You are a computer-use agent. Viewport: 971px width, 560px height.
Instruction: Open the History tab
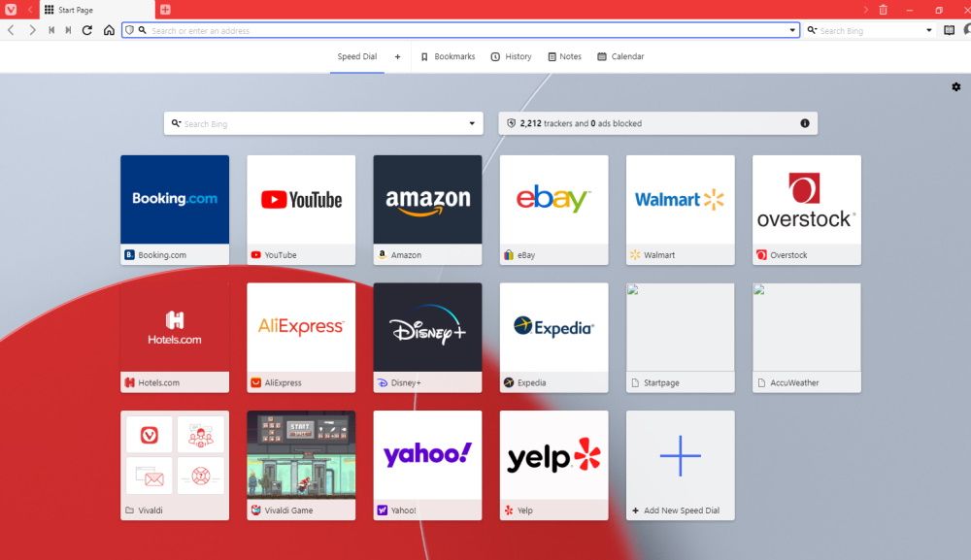point(512,56)
